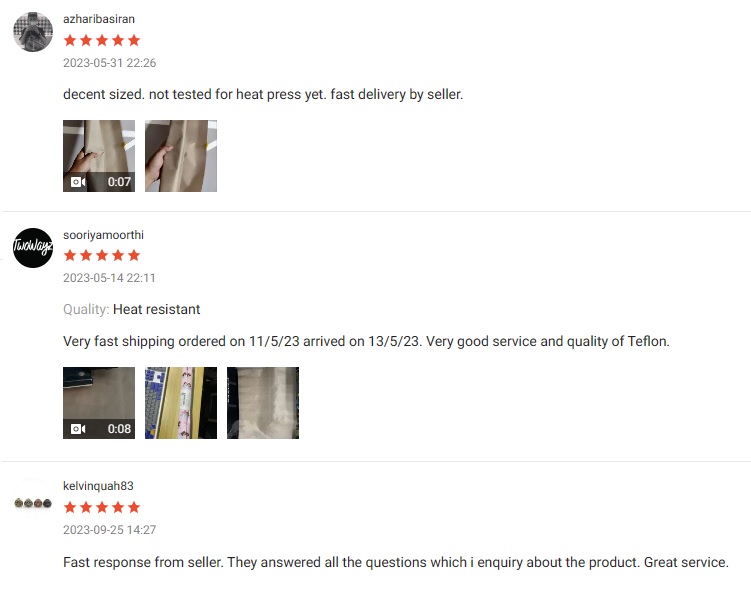Open the sooriyamoorthi username link
The image size is (751, 603).
coord(103,235)
